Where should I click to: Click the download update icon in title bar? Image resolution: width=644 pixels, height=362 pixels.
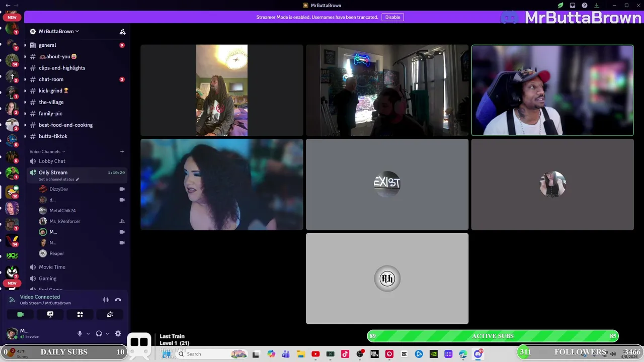[x=597, y=6]
